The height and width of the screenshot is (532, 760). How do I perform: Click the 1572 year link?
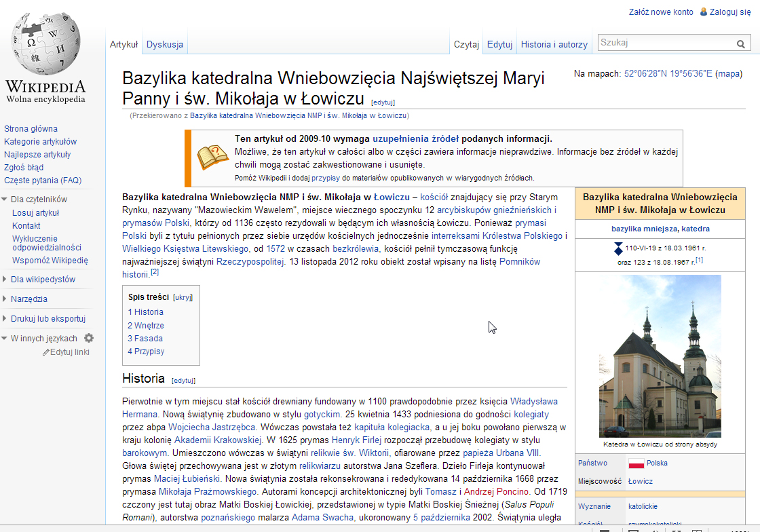pos(275,249)
